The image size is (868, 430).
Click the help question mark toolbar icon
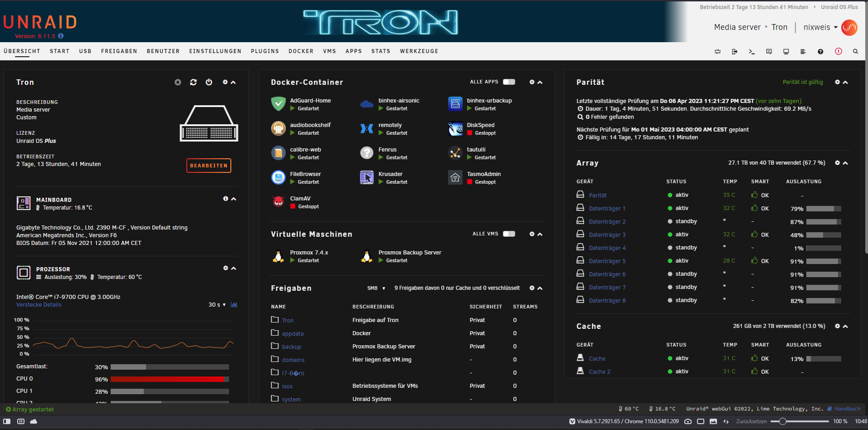(x=820, y=51)
